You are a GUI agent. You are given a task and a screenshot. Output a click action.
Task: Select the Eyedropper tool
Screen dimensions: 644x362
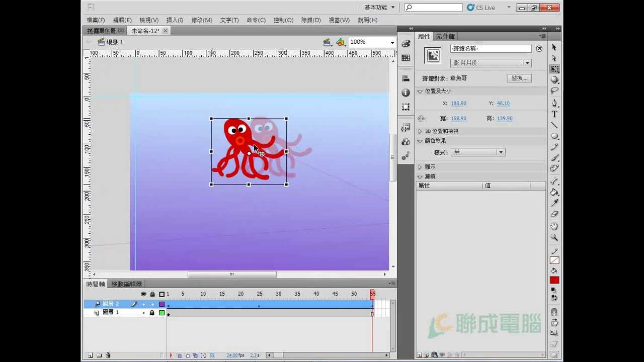(x=554, y=203)
